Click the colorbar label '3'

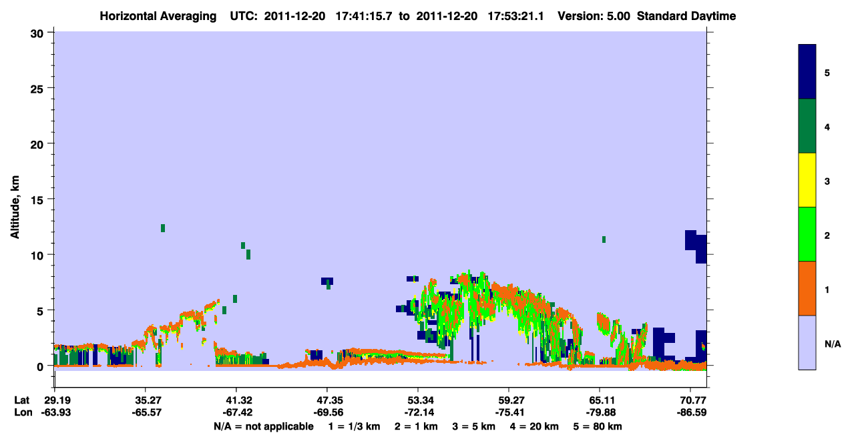click(x=827, y=181)
